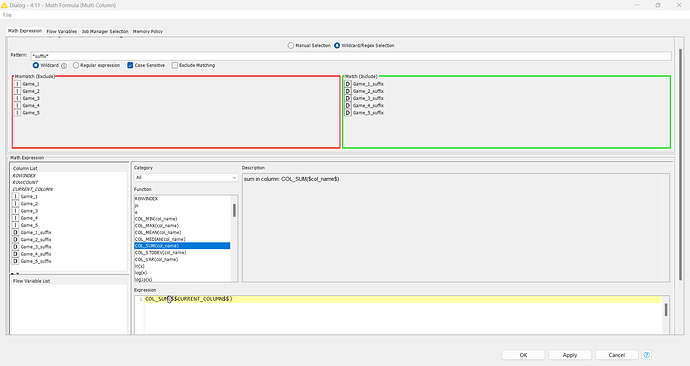Select COL_MEDIAN(col_name) in Function list
Viewport: 690px width, 366px height.
click(160, 239)
